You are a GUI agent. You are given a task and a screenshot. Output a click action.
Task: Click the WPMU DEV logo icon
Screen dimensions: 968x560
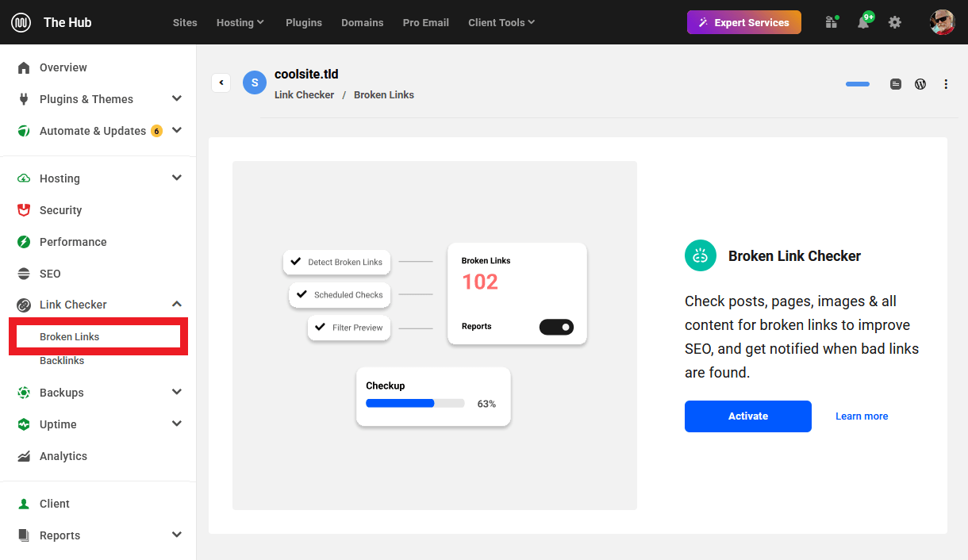click(x=21, y=22)
